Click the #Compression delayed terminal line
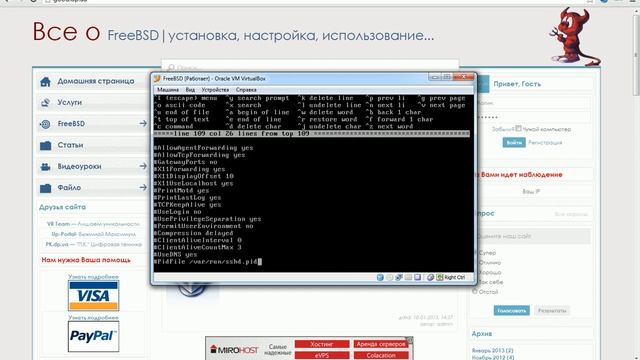 click(x=193, y=233)
